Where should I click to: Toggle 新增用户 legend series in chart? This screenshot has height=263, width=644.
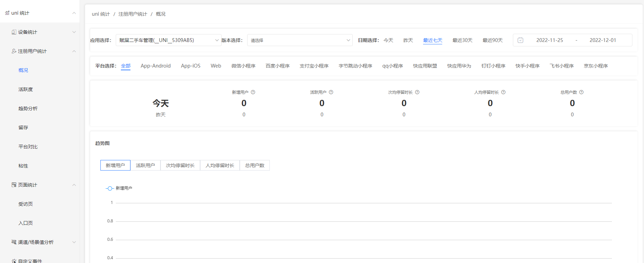[x=119, y=188]
